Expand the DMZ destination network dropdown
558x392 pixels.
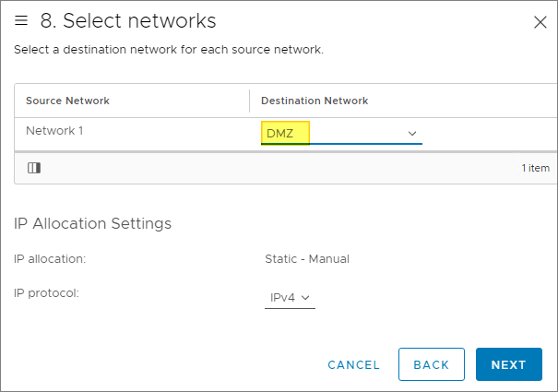[339, 134]
